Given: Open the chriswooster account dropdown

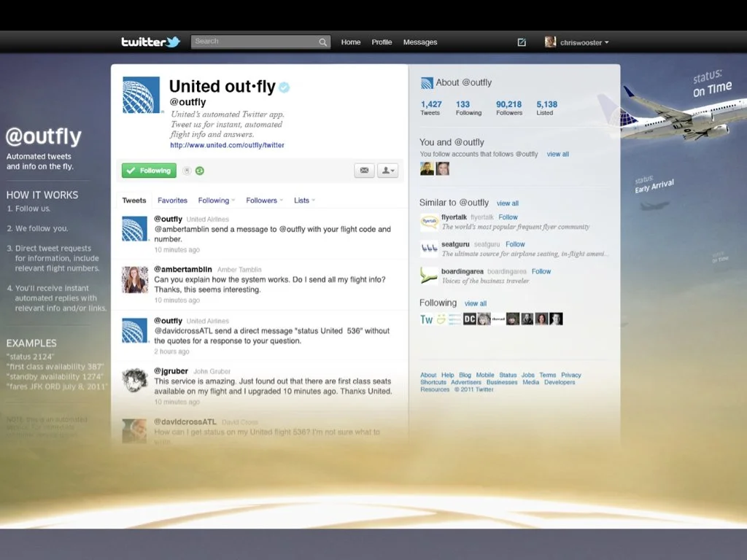Looking at the screenshot, I should point(584,42).
